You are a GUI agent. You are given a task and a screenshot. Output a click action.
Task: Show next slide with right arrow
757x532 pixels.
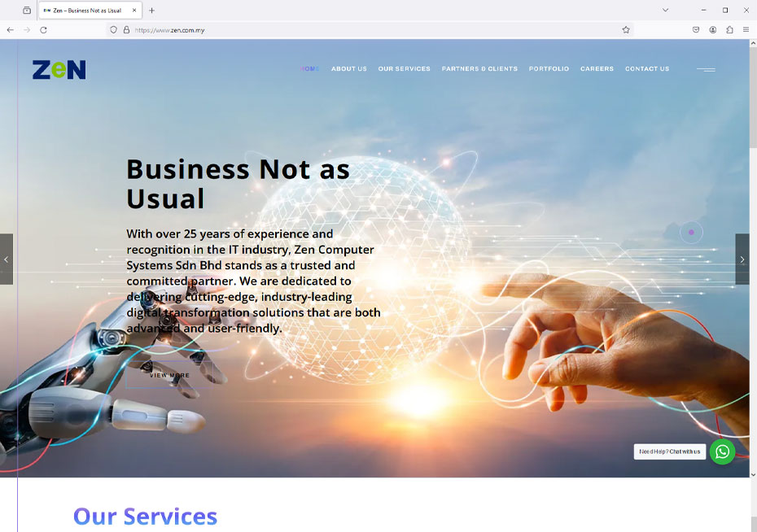tap(742, 259)
